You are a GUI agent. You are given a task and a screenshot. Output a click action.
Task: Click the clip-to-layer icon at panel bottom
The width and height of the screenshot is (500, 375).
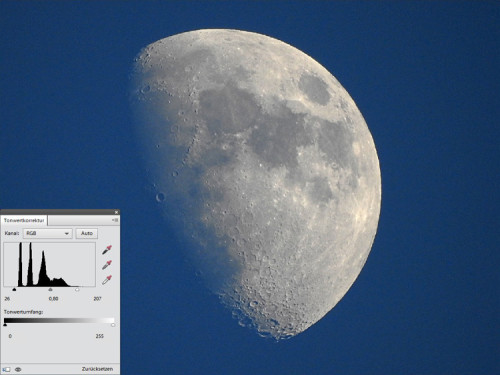pos(6,369)
